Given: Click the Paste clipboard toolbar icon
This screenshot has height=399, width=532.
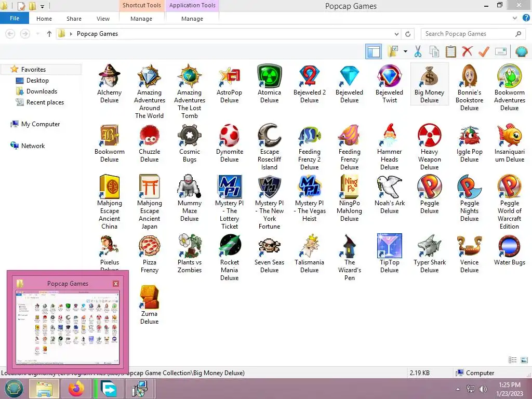Looking at the screenshot, I should coord(450,51).
